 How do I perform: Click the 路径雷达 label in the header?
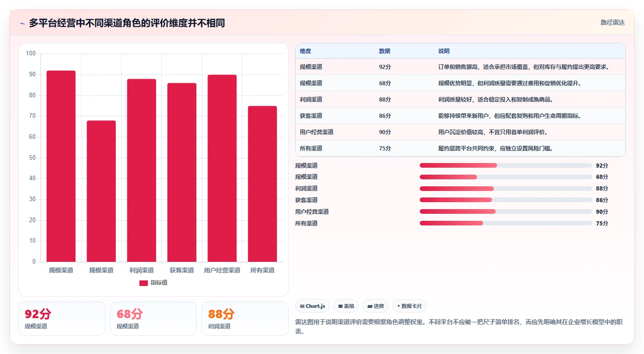coord(612,22)
